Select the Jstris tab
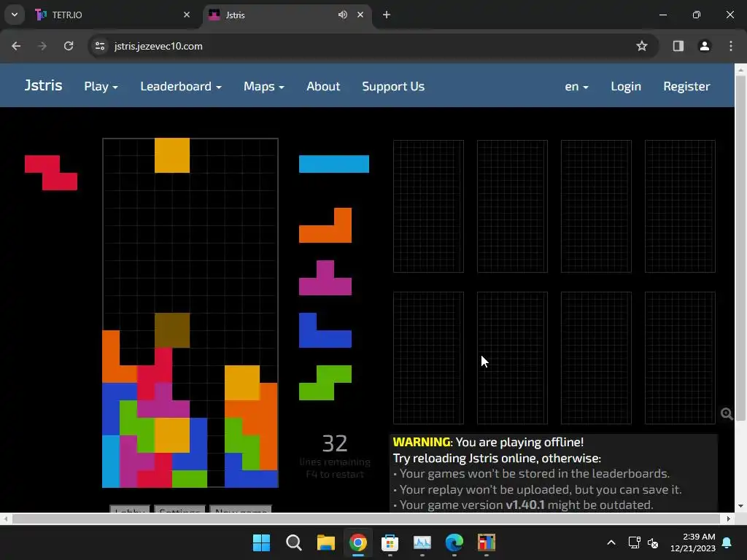 pos(287,15)
